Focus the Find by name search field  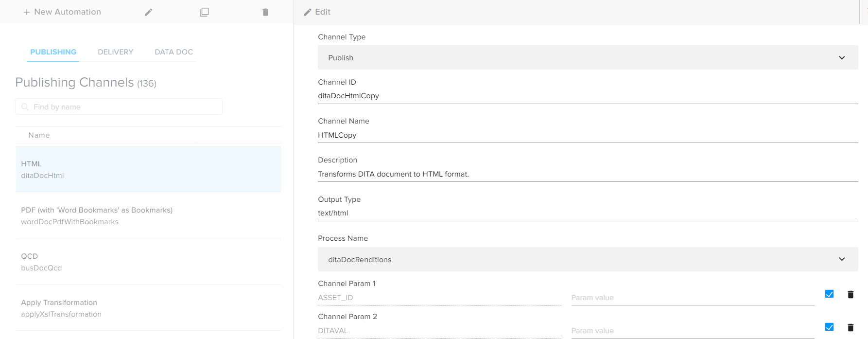119,107
